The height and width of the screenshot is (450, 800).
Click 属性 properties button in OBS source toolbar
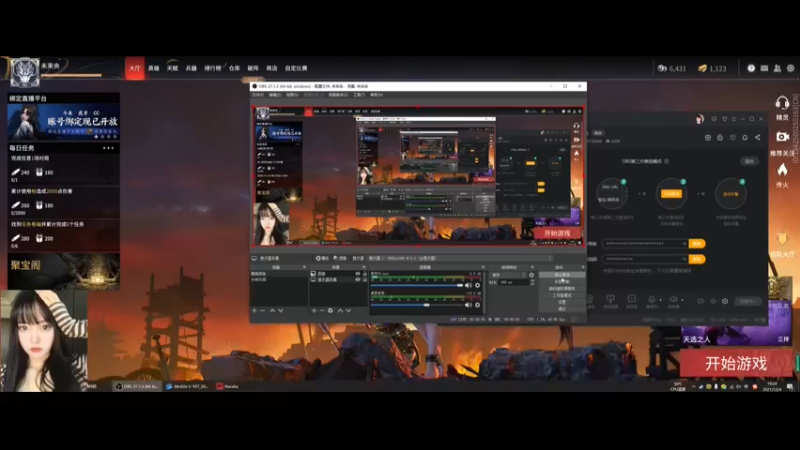pos(322,258)
